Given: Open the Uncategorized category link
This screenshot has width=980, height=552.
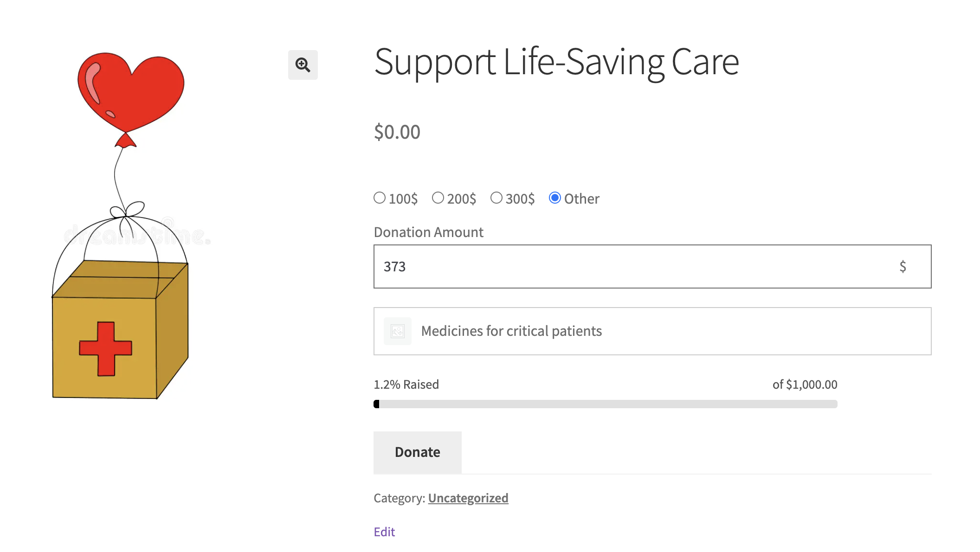Looking at the screenshot, I should click(468, 498).
